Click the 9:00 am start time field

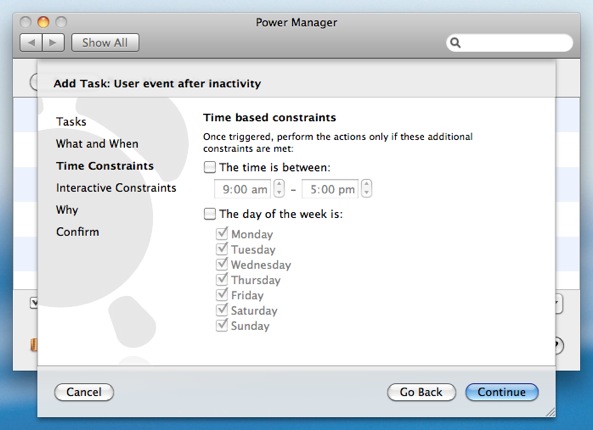click(x=242, y=189)
